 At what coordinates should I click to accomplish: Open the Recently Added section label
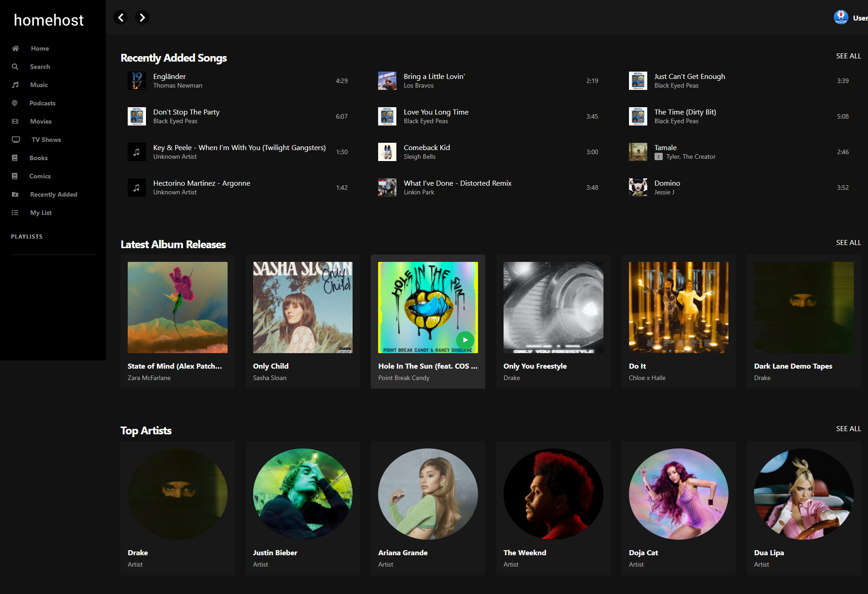pyautogui.click(x=53, y=194)
